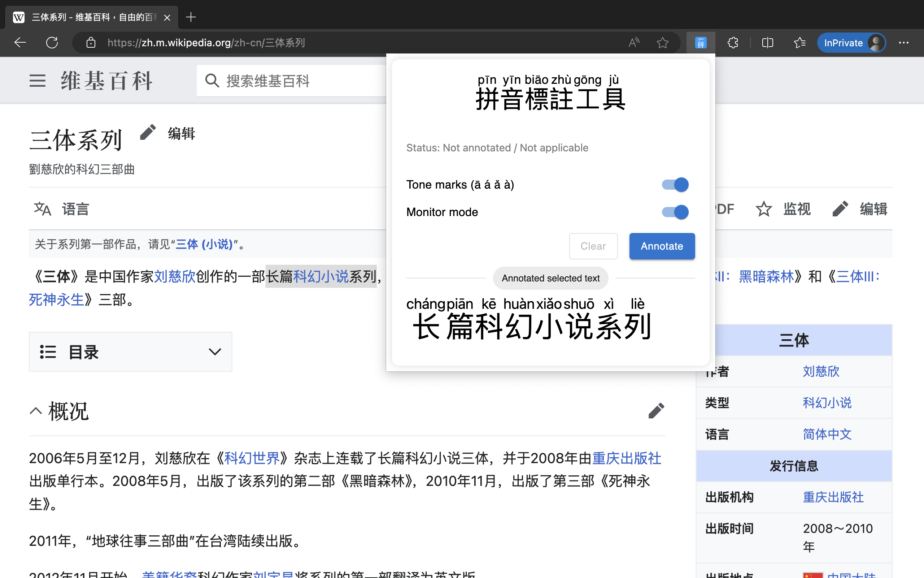Screen dimensions: 924x578
Task: Click the 2008～2010年 publication date cell
Action: coord(838,537)
